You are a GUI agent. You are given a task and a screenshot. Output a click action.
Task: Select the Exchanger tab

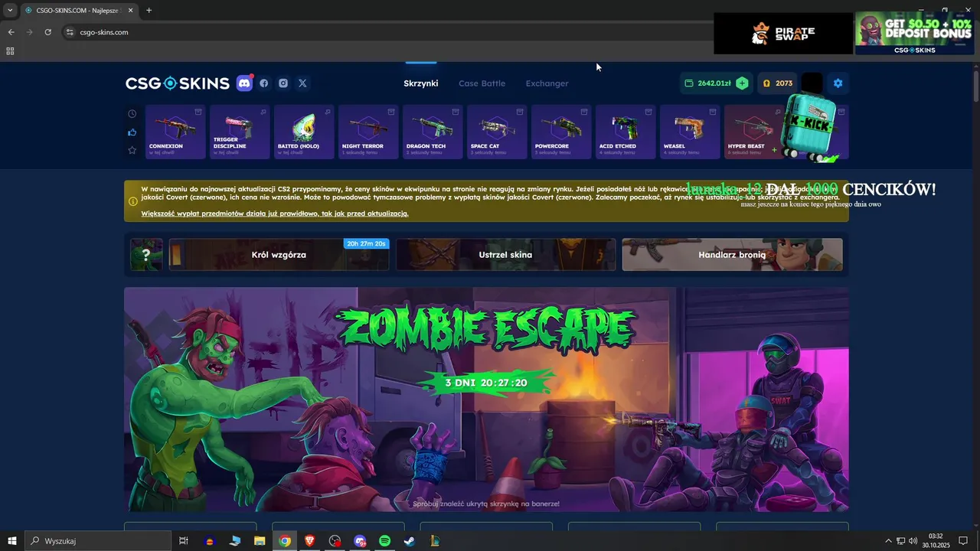547,83
